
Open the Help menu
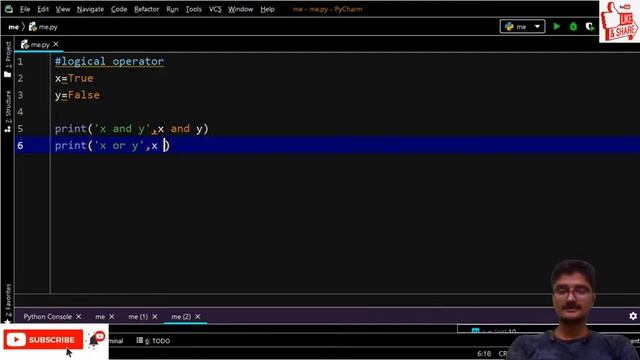(267, 9)
